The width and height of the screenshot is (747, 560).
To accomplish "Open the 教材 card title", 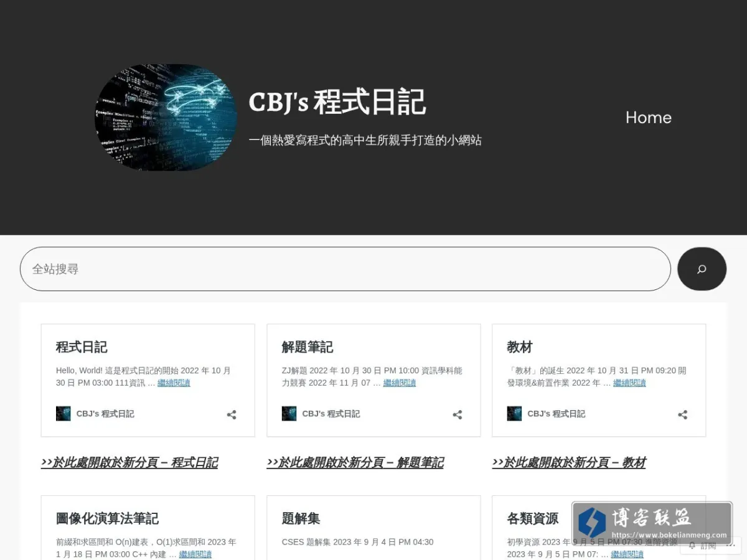I will pyautogui.click(x=520, y=347).
